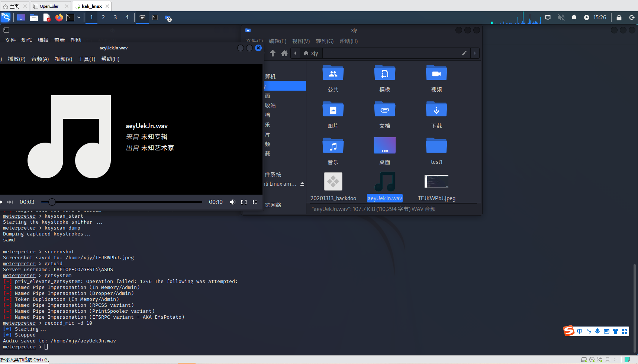This screenshot has width=638, height=364.
Task: Switch to workspace 1
Action: [91, 17]
